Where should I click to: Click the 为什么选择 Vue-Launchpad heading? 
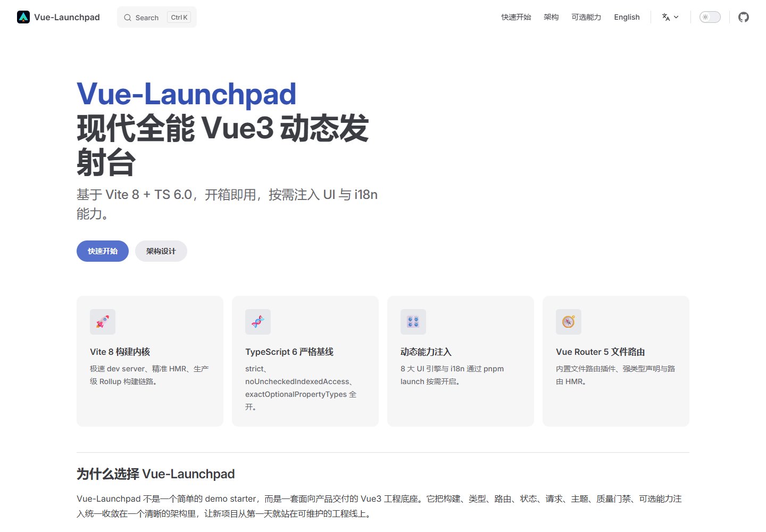(x=156, y=474)
